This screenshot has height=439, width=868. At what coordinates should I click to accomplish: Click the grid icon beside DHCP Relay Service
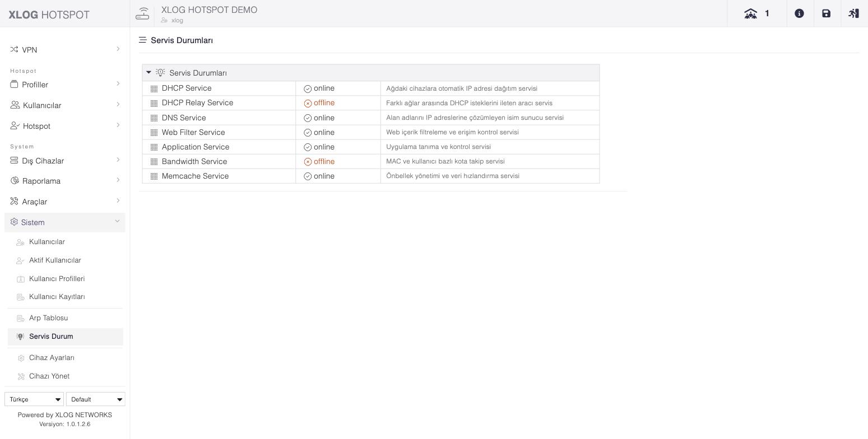[x=154, y=103]
